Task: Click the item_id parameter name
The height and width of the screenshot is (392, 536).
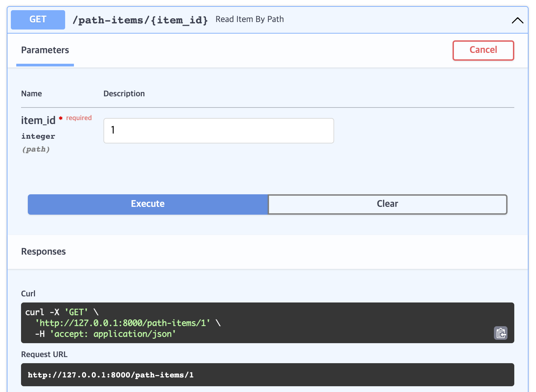Action: (38, 120)
